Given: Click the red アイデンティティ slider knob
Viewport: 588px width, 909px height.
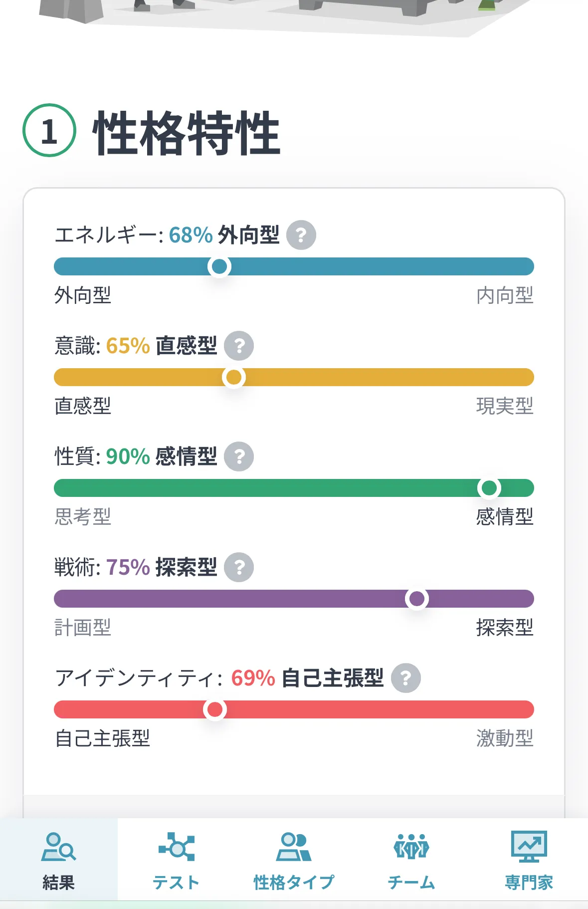Looking at the screenshot, I should [x=215, y=709].
